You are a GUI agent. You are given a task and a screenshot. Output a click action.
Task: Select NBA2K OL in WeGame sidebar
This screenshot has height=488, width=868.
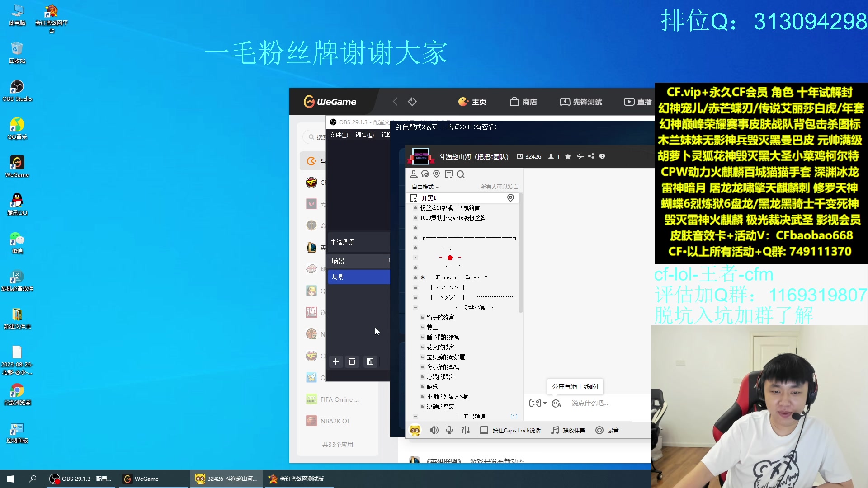[x=329, y=421]
